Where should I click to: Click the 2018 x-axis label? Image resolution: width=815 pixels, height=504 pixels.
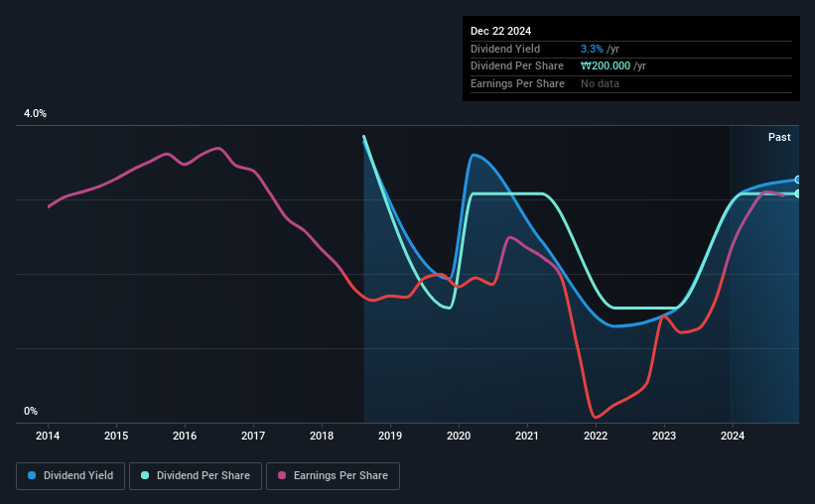(322, 436)
